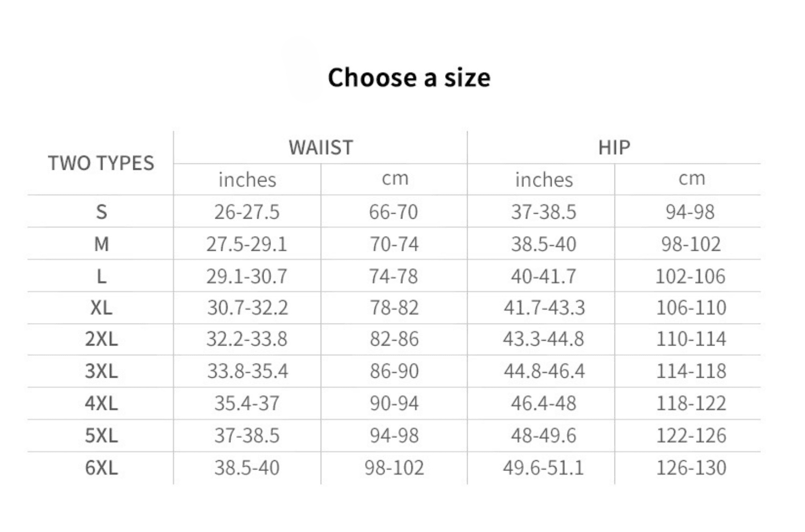This screenshot has height=532, width=805.
Task: Select the L size row label
Action: pos(101,276)
